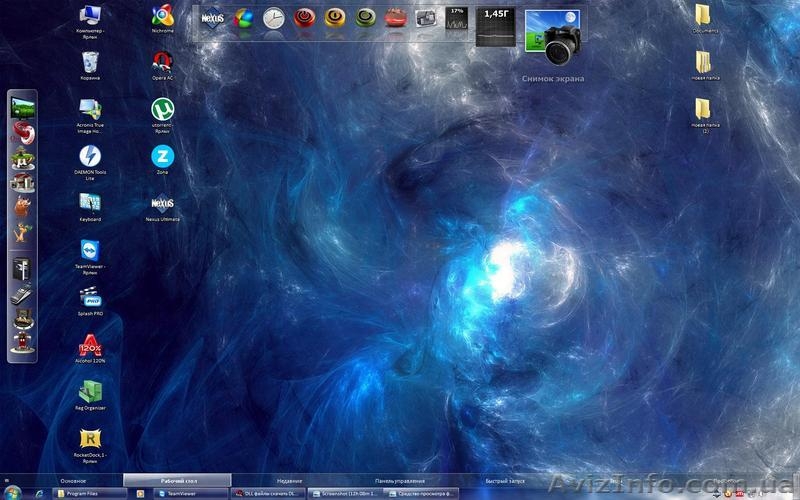Open the Nexus logo in top dock

pos(212,18)
